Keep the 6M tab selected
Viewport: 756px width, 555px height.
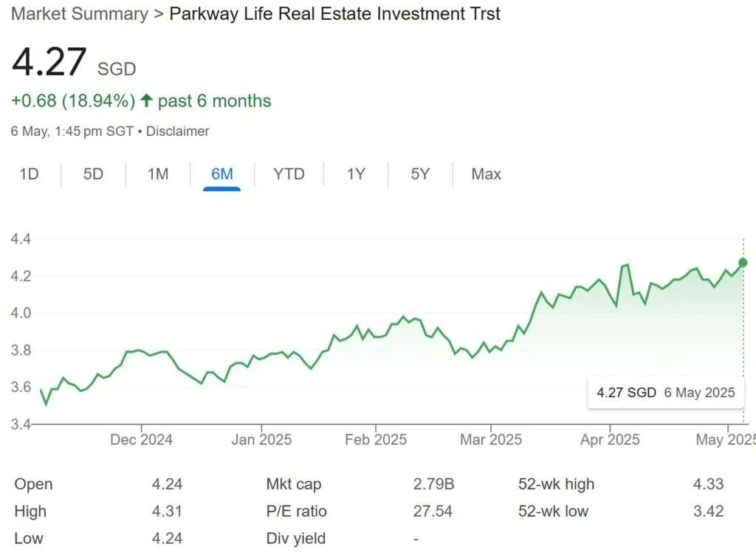pyautogui.click(x=222, y=174)
